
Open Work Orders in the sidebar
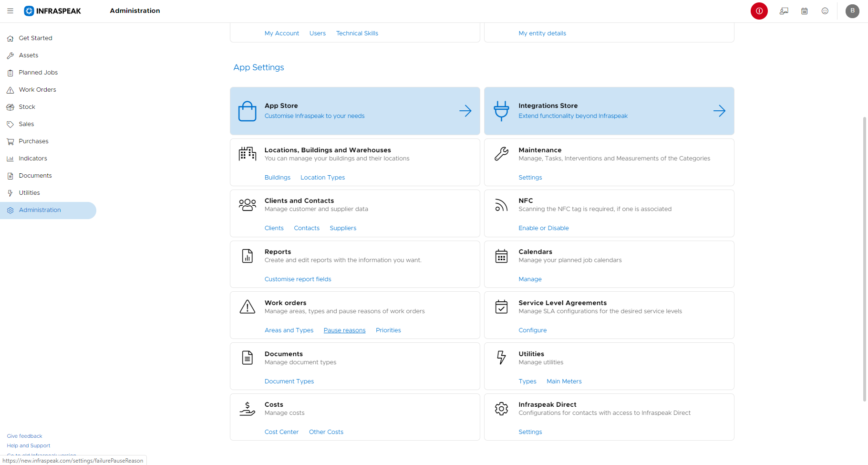point(48,90)
